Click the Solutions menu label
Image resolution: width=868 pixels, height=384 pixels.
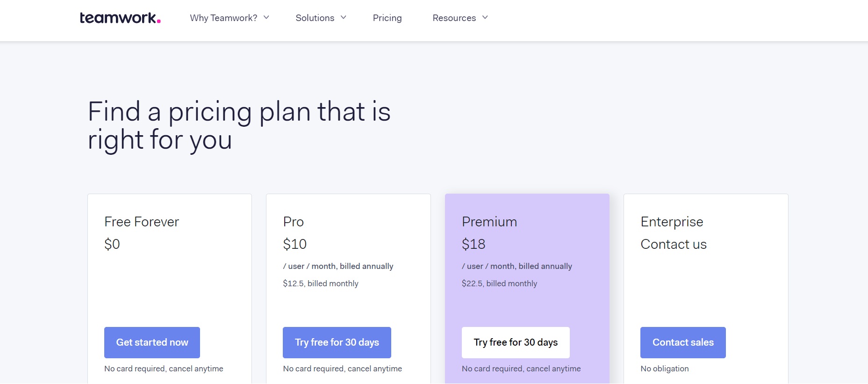[x=315, y=18]
